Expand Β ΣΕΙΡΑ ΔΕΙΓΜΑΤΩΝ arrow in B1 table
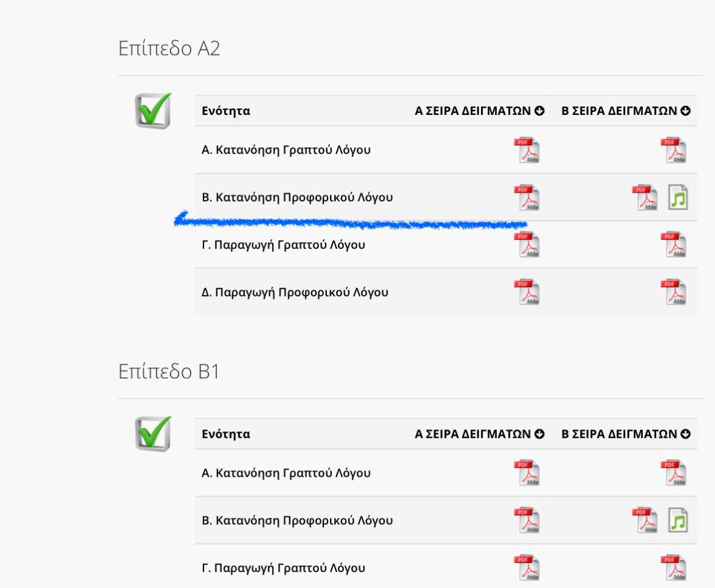Viewport: 715px width, 588px height. 686,435
